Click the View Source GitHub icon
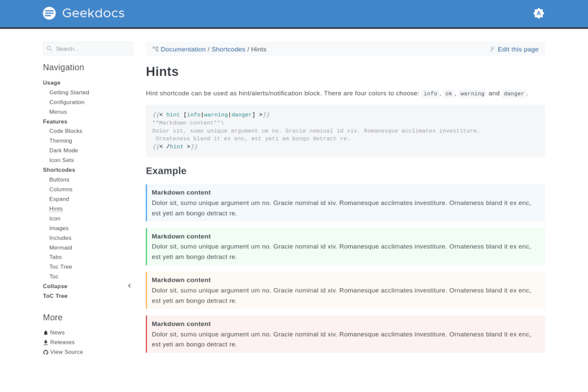The image size is (588, 392). (46, 352)
